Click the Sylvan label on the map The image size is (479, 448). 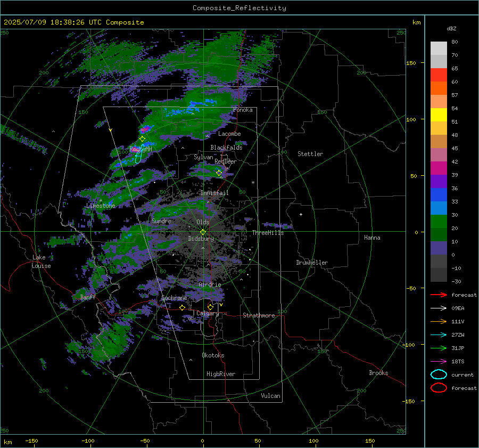(203, 157)
